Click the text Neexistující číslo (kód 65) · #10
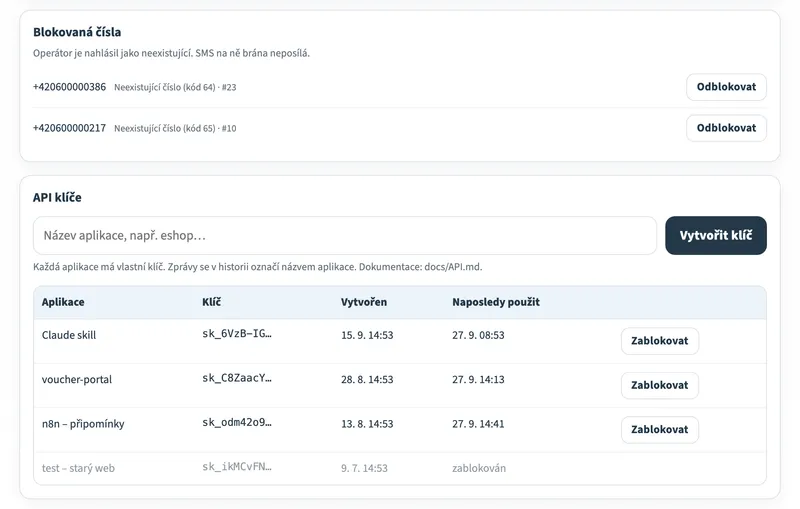 (x=175, y=129)
